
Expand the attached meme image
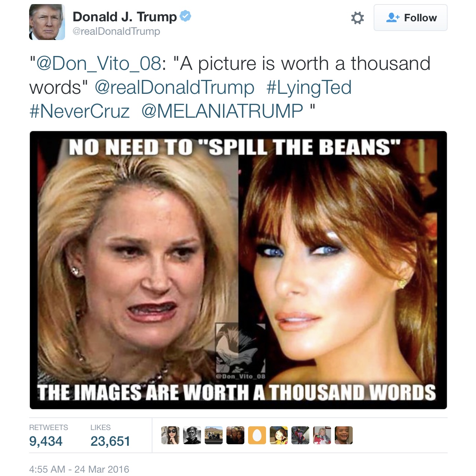point(238,270)
